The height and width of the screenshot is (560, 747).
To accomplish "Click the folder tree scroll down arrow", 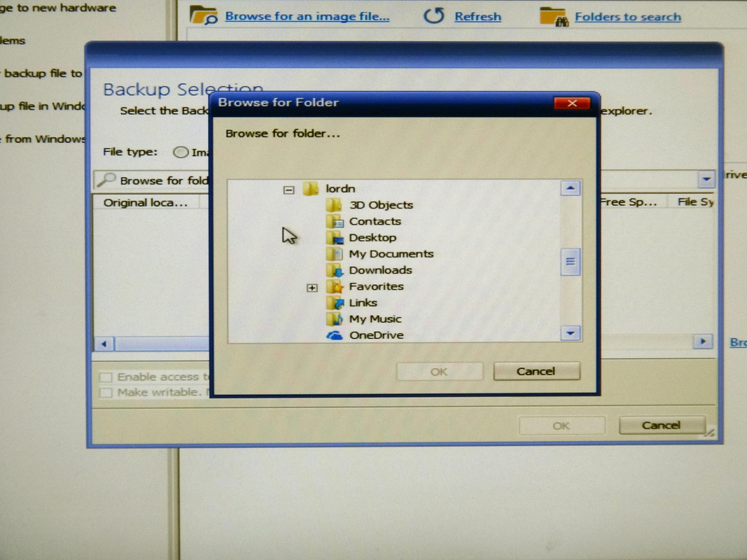I will (x=571, y=333).
